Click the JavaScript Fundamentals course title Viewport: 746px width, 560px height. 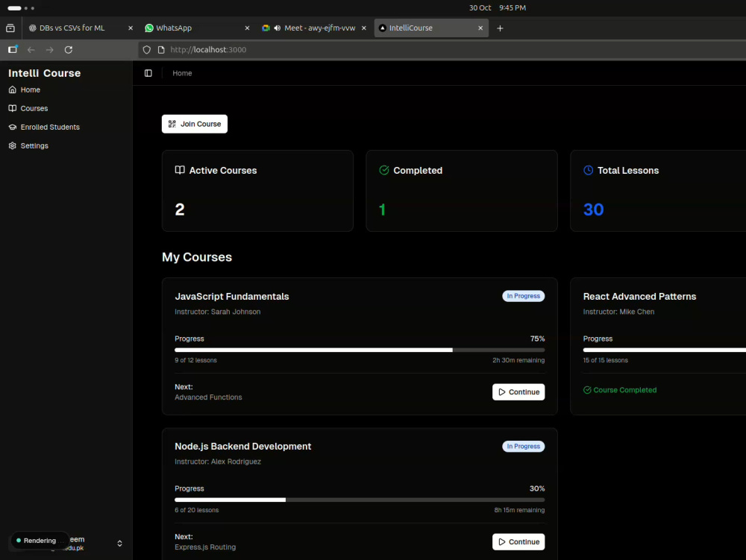[x=232, y=296]
